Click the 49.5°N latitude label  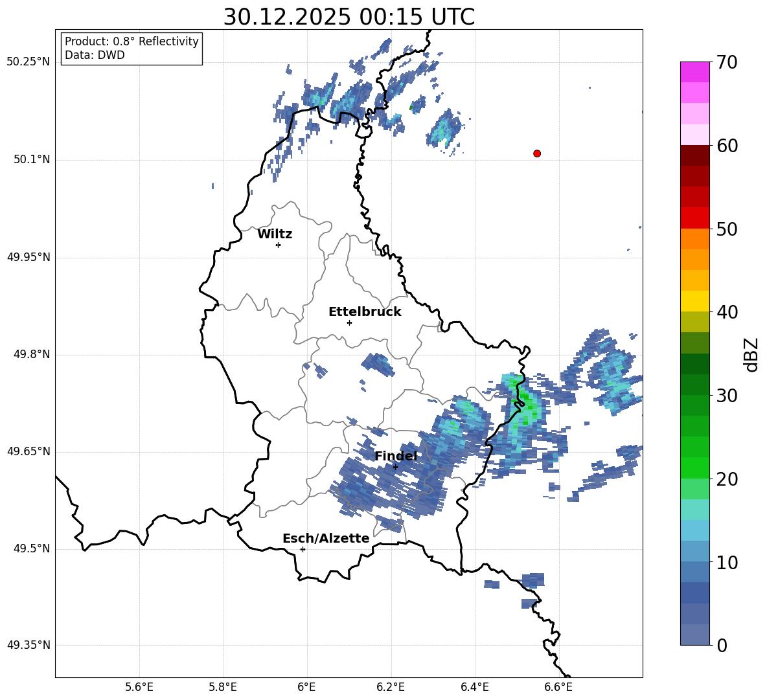(32, 548)
